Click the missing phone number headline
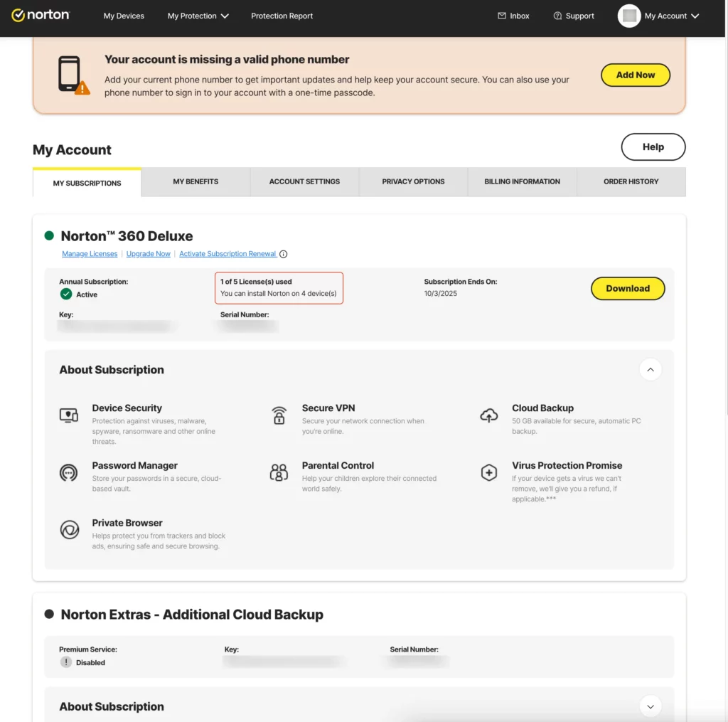 click(x=227, y=60)
